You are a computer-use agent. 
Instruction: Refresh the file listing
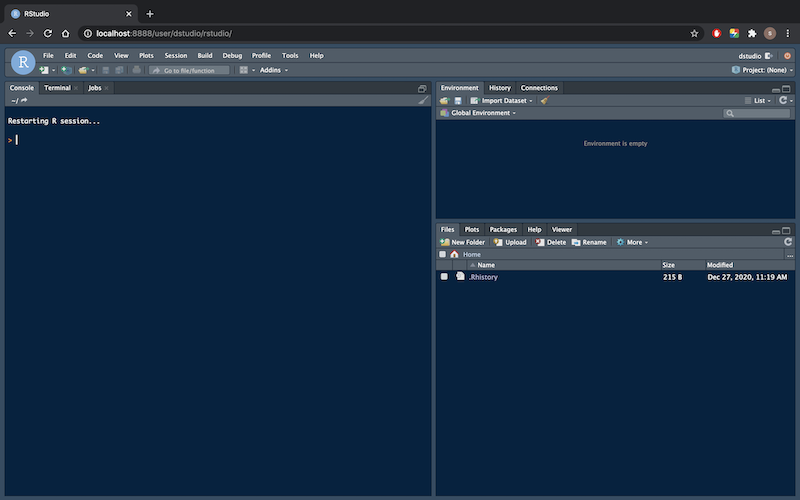pyautogui.click(x=788, y=242)
